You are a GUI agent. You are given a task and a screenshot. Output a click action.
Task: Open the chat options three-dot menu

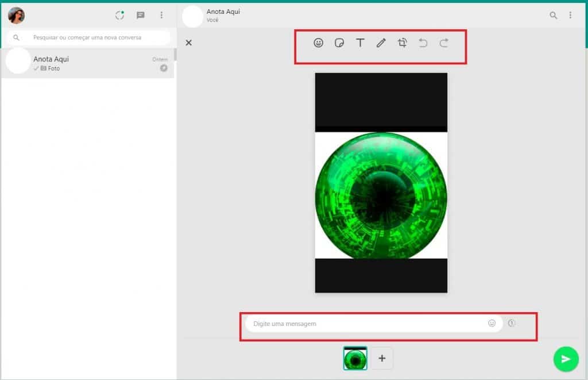pyautogui.click(x=570, y=16)
